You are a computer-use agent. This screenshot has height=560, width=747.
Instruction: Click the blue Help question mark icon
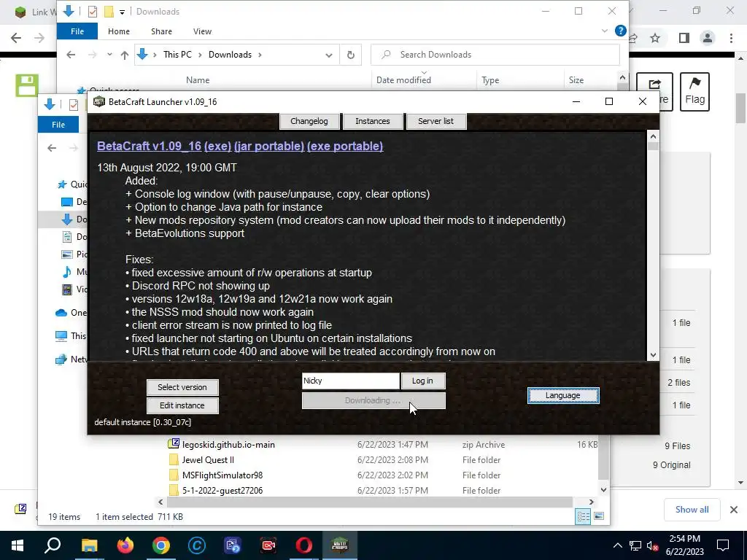point(620,31)
